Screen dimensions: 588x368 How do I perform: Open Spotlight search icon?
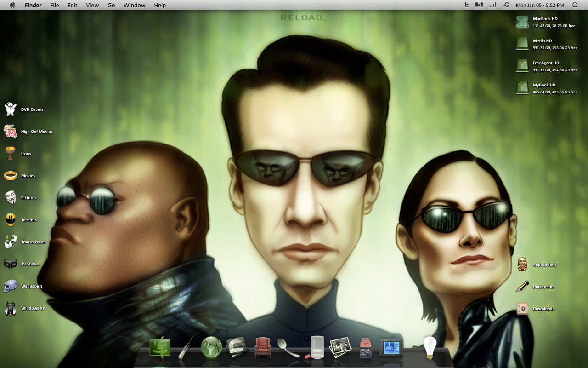(x=575, y=5)
